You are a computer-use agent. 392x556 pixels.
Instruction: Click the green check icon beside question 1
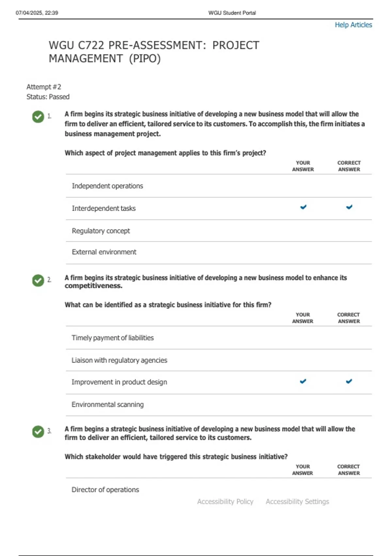pyautogui.click(x=38, y=117)
